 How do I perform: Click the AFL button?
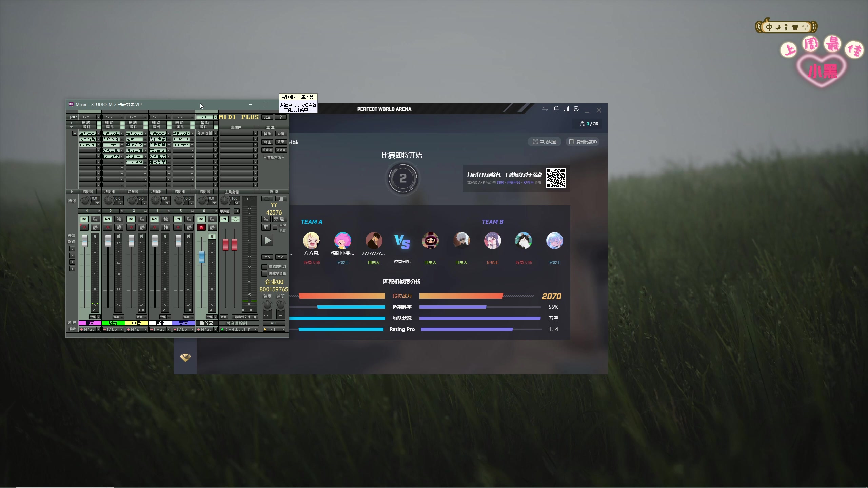tap(274, 323)
